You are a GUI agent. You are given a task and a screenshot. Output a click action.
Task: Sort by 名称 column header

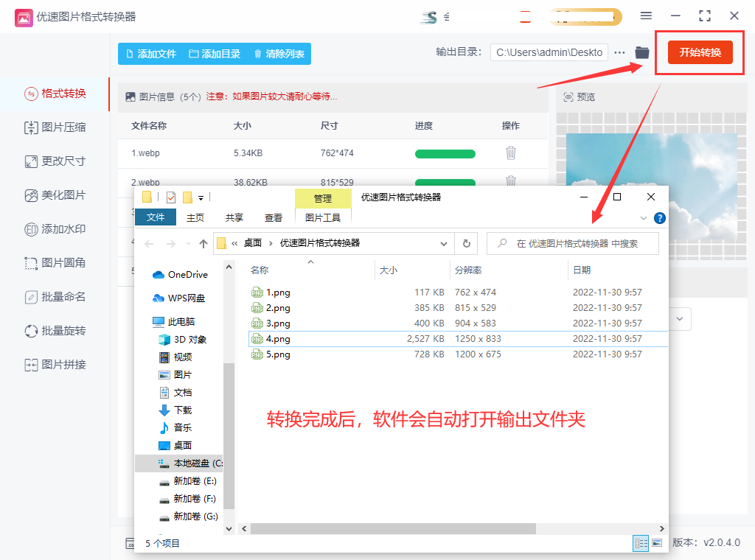point(260,270)
